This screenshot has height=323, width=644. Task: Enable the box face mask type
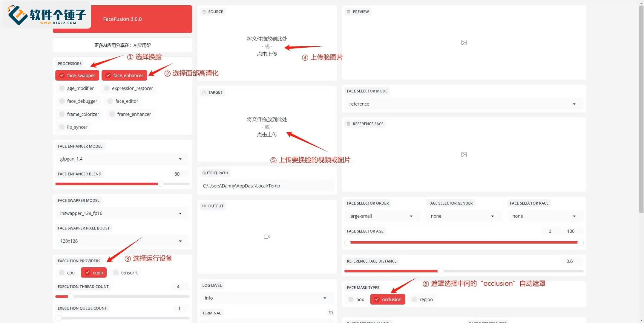click(x=356, y=299)
